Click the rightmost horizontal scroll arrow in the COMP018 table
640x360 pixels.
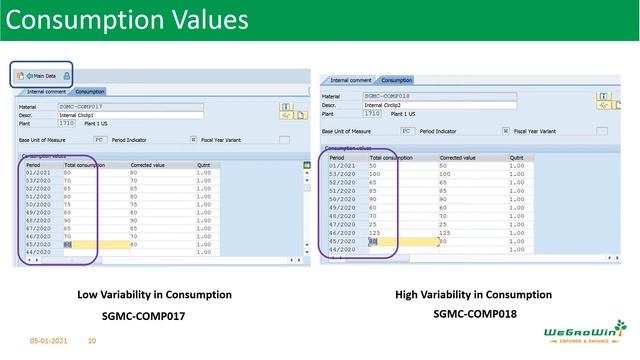point(617,258)
